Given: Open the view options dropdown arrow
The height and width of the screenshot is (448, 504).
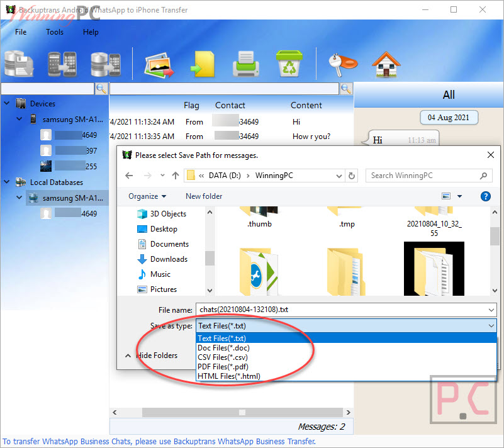Looking at the screenshot, I should pos(460,196).
